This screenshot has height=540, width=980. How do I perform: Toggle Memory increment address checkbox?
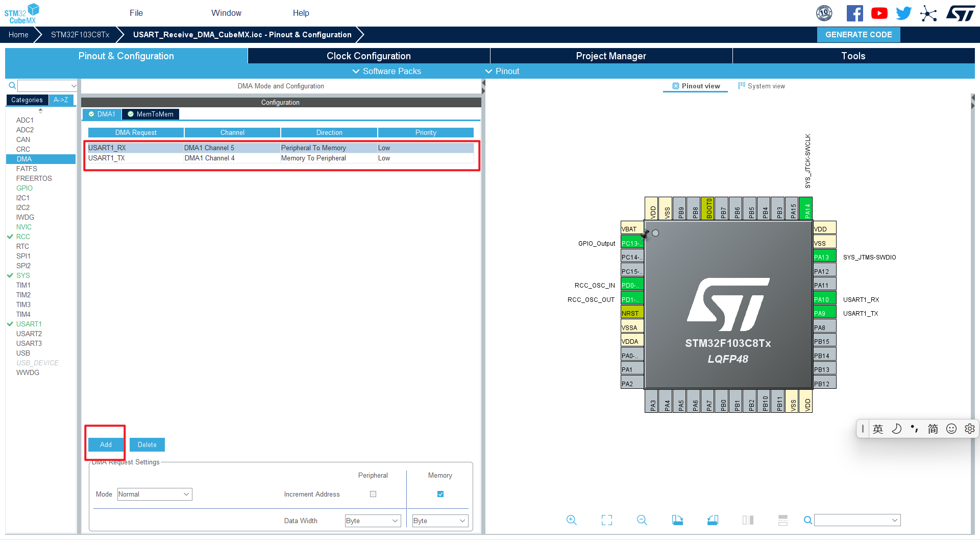coord(440,494)
